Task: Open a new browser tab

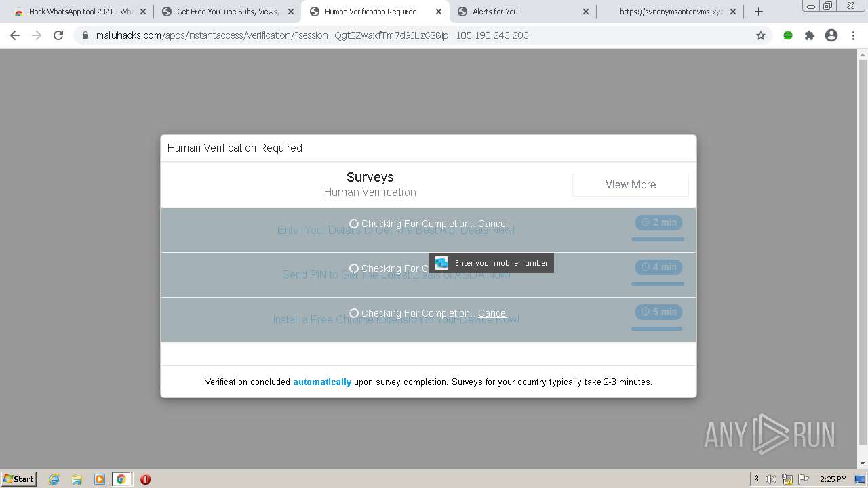Action: (x=759, y=12)
